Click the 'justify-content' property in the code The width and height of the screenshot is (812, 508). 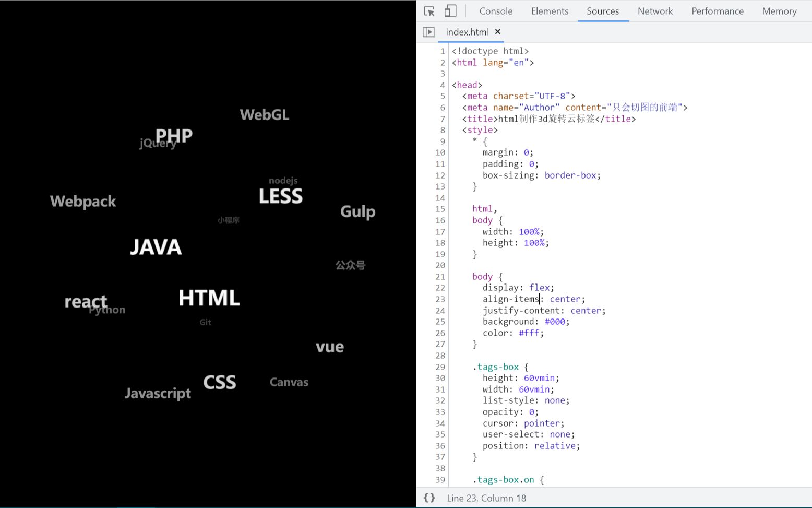(521, 311)
